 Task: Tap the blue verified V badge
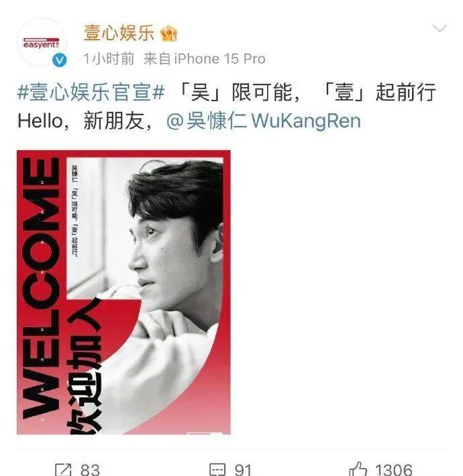click(59, 60)
